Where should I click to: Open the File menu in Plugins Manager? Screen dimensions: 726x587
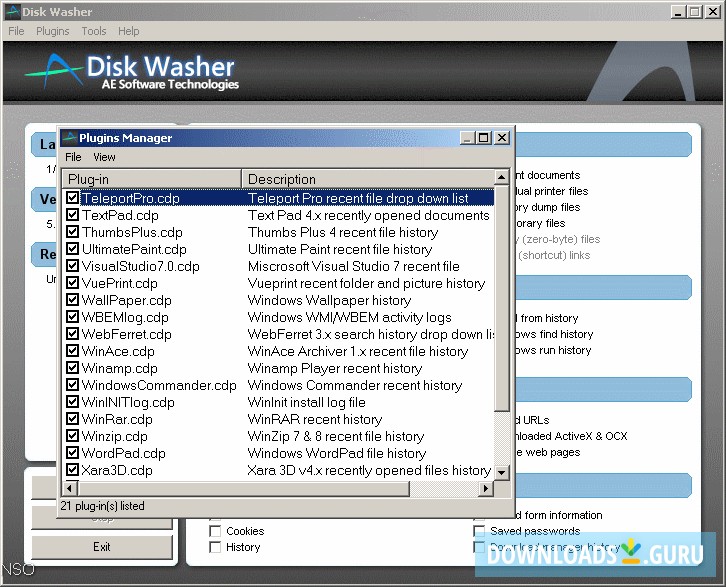point(73,157)
